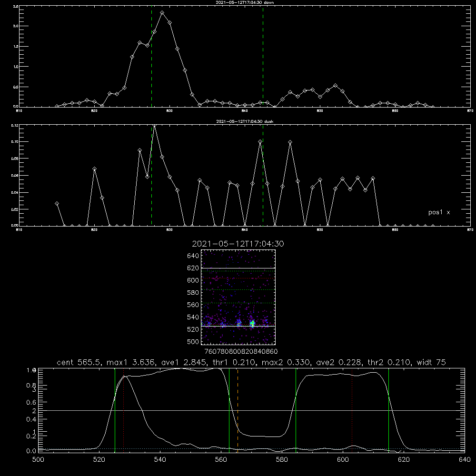
Task: Click the dusk plot title '2021-05-12T17:04:30 dusk'
Action: coord(245,121)
